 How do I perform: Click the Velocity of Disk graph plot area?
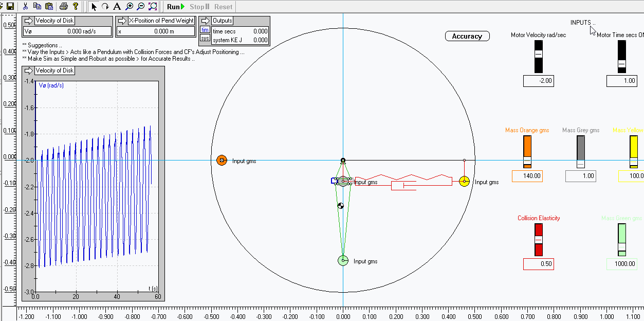click(x=97, y=186)
